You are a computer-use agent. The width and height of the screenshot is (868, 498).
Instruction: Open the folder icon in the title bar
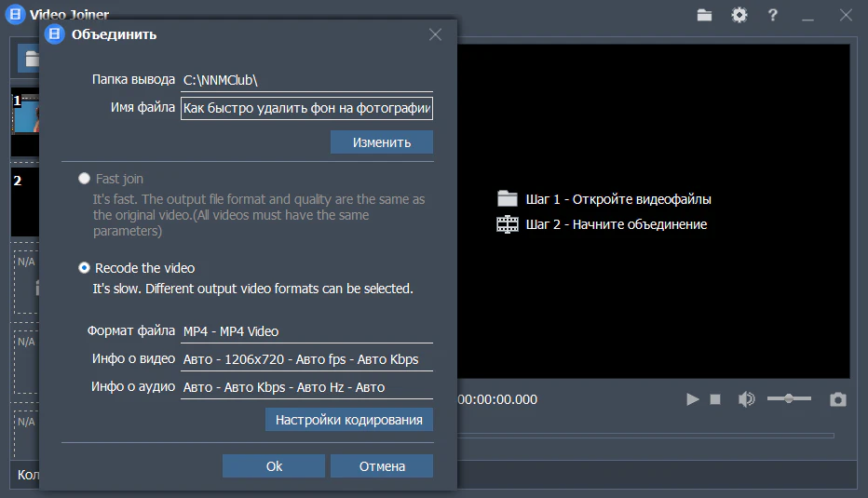point(704,15)
